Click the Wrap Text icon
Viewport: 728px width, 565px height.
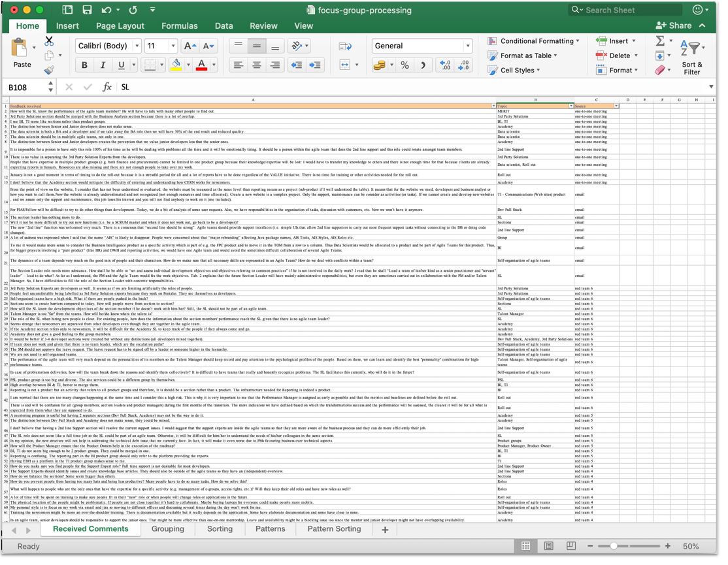[x=345, y=46]
